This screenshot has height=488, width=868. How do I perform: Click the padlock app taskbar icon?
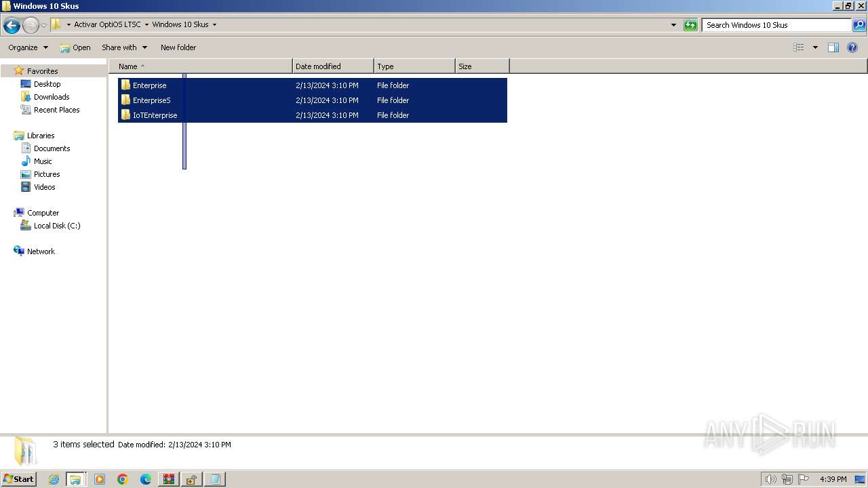click(191, 479)
